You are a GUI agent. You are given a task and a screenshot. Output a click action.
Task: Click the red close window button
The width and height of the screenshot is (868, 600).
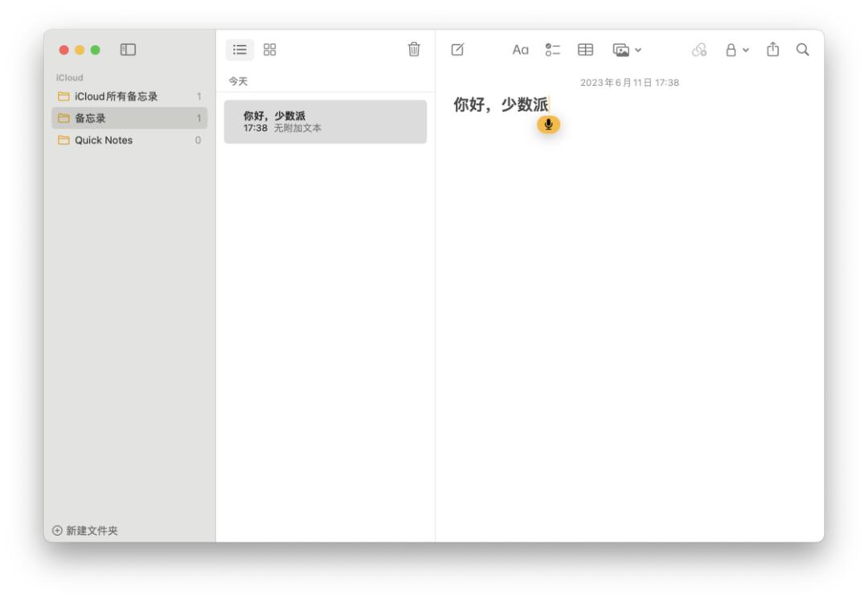coord(63,50)
